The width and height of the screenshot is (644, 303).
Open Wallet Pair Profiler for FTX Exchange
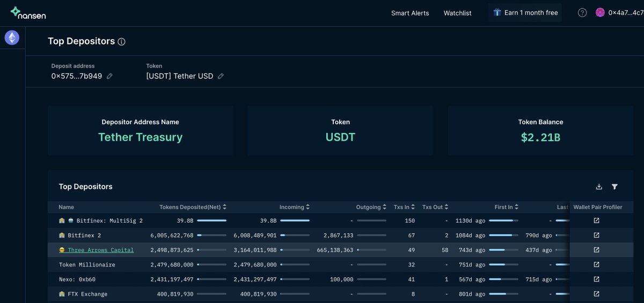click(x=596, y=294)
